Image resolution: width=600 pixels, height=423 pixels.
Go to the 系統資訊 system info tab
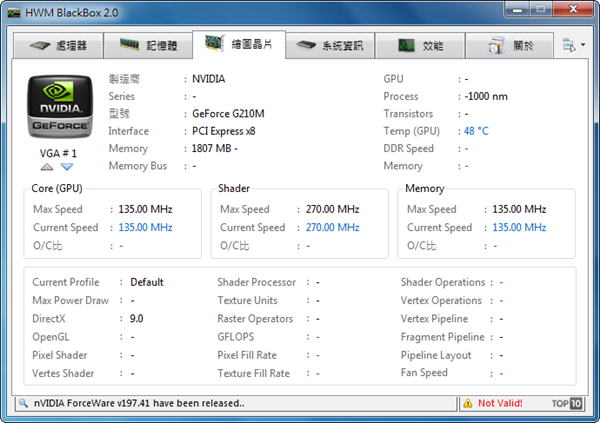click(331, 46)
